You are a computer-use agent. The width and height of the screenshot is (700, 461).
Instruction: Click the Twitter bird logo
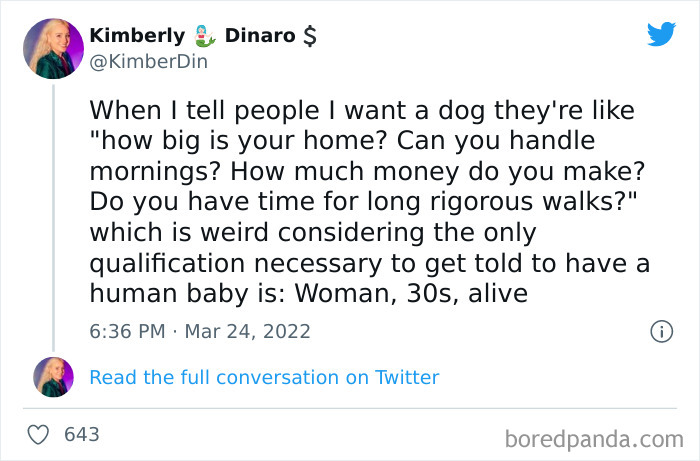click(x=661, y=35)
